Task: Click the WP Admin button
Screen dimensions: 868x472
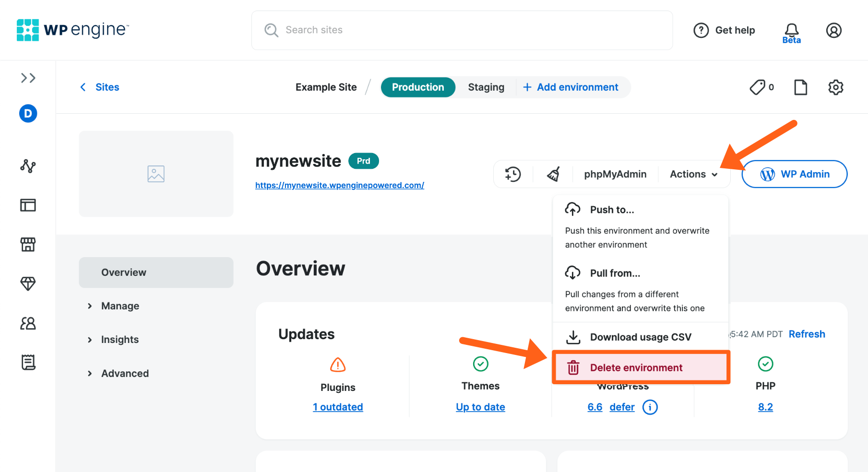Action: pos(794,174)
